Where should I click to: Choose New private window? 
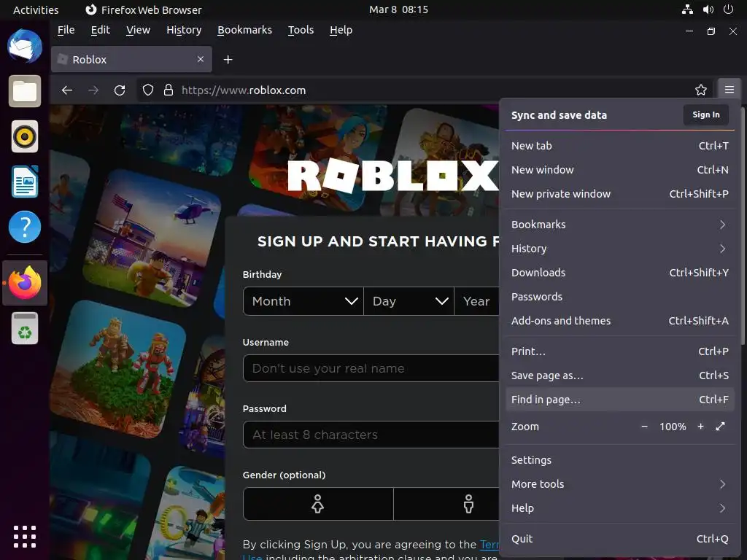tap(619, 194)
